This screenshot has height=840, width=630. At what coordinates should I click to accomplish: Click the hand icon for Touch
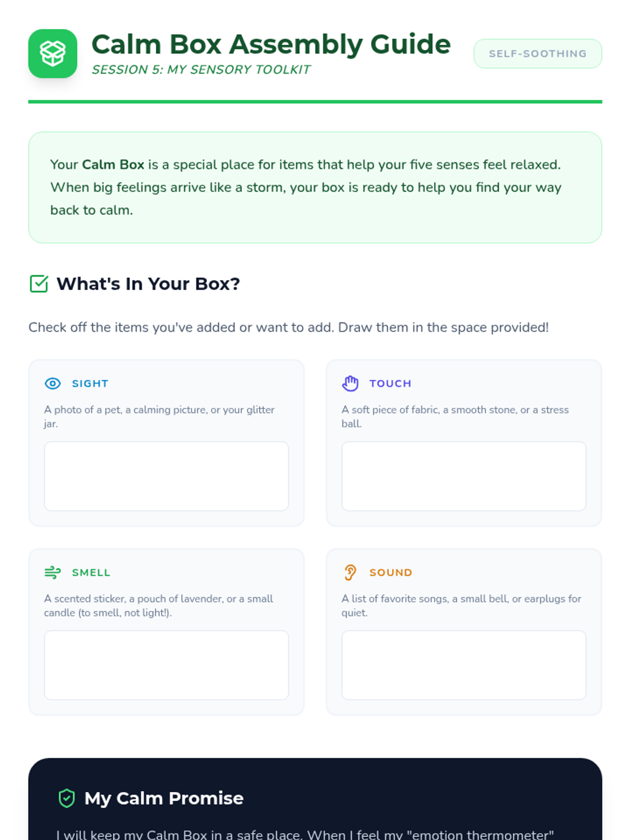pyautogui.click(x=350, y=384)
